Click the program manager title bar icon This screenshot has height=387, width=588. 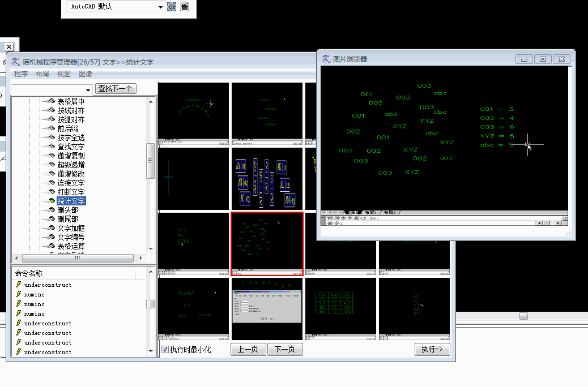16,62
